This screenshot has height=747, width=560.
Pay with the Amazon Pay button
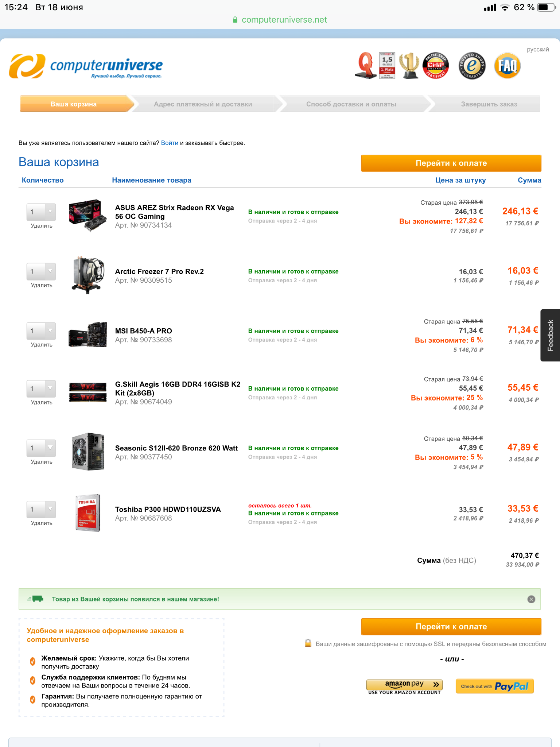404,687
